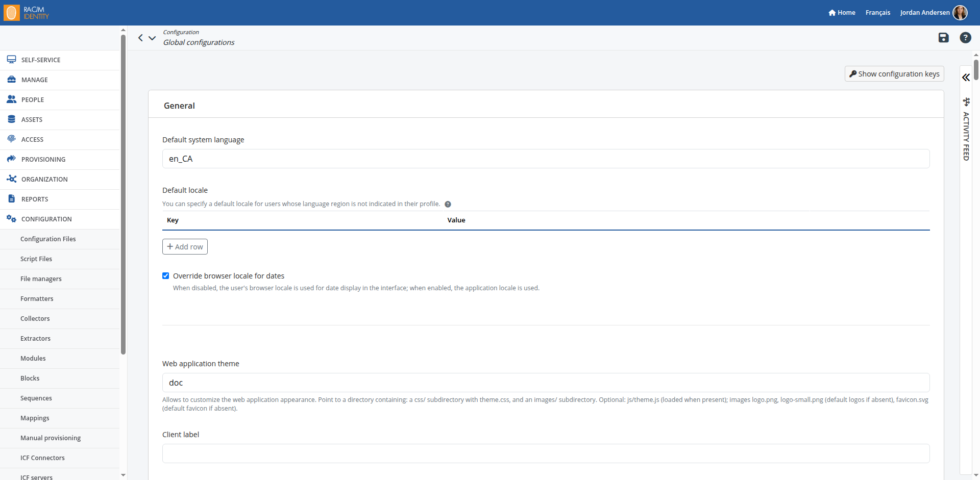Image resolution: width=980 pixels, height=480 pixels.
Task: Show configuration keys
Action: click(x=894, y=74)
